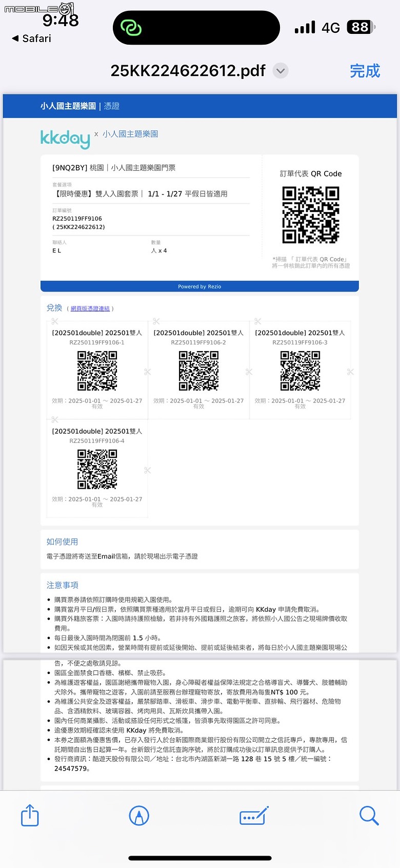Tap the search magnifier icon
The height and width of the screenshot is (868, 400).
pos(369,815)
